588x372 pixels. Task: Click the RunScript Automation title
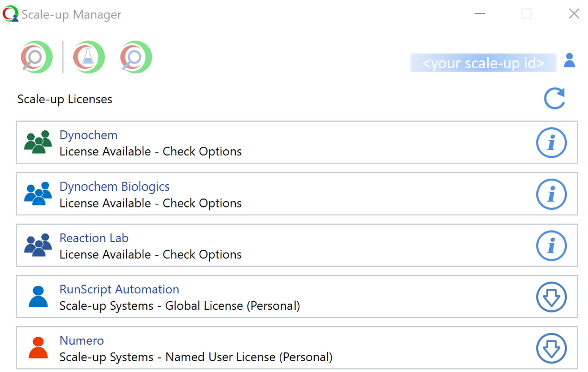pyautogui.click(x=119, y=289)
